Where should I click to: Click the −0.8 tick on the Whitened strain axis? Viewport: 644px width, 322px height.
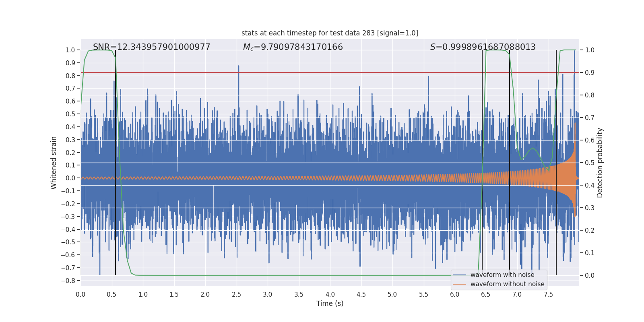(68, 281)
